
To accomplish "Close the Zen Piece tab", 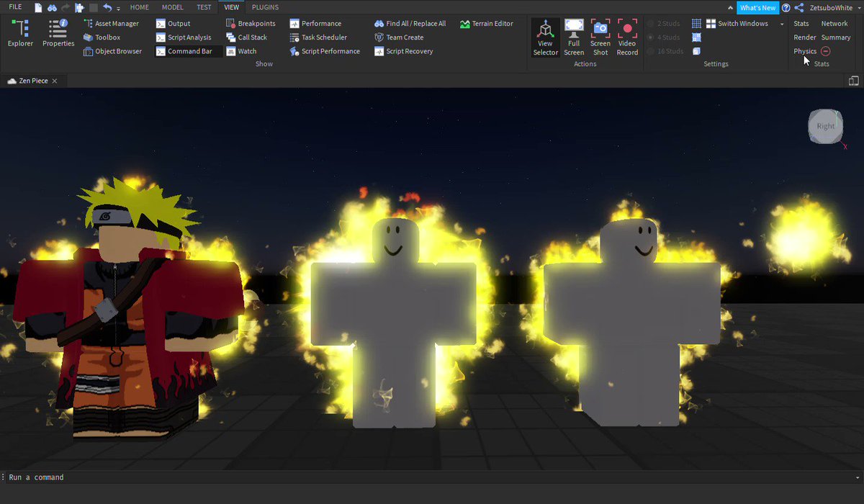I will pos(55,81).
